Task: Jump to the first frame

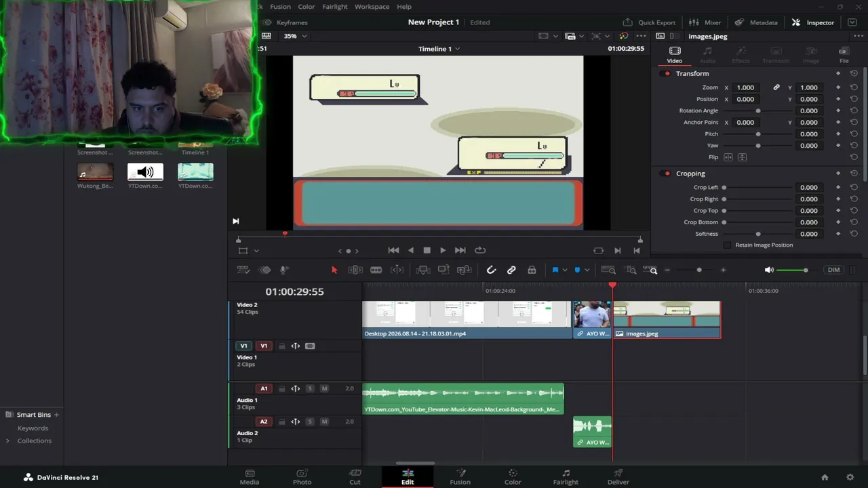Action: 393,250
